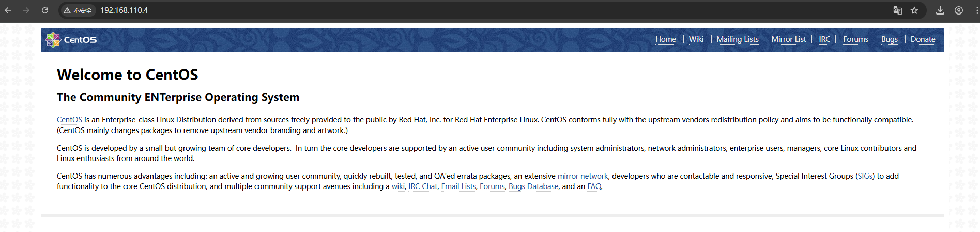The width and height of the screenshot is (980, 232).
Task: Click the translate page icon
Action: point(898,10)
